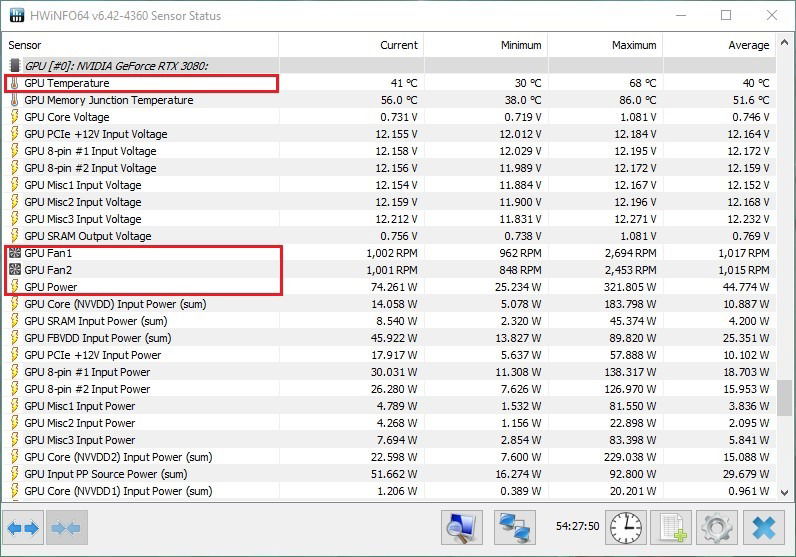Minimize the HWiNFO64 Sensor Status window

point(681,15)
